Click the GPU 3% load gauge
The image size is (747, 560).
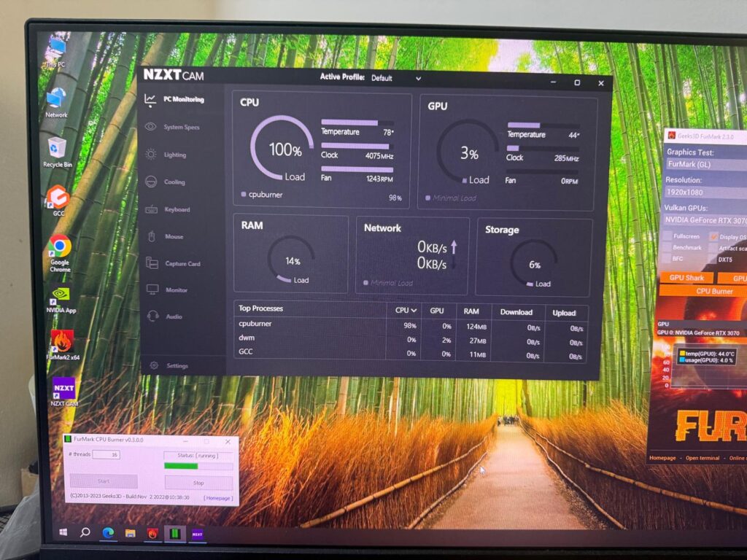[x=468, y=152]
